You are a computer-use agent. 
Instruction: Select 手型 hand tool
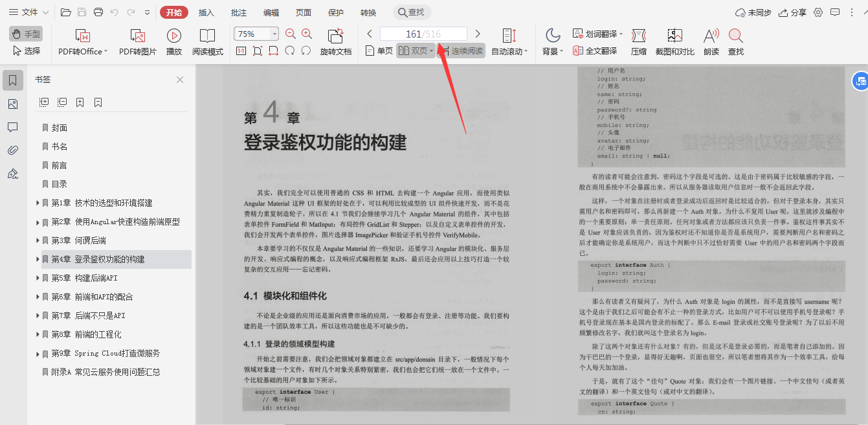26,34
